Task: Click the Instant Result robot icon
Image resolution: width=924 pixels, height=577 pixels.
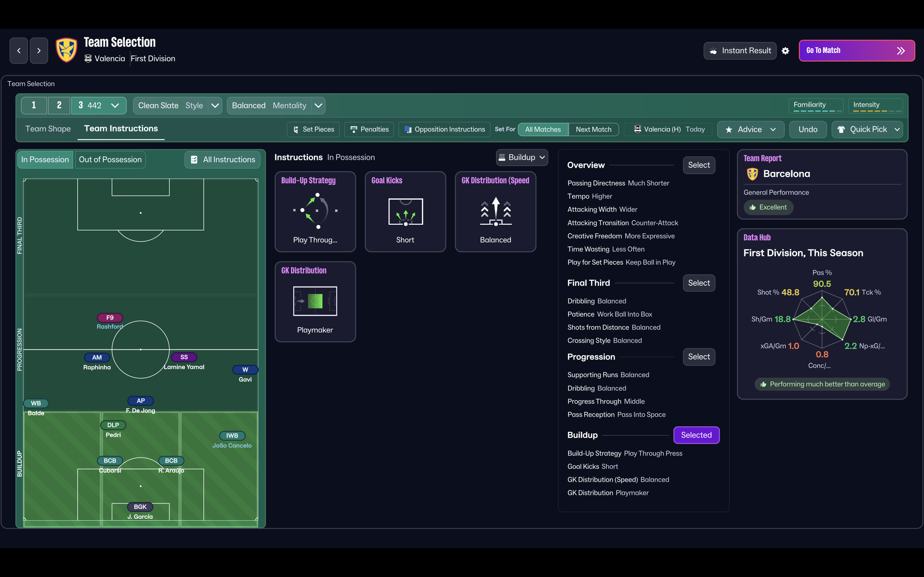Action: point(714,50)
